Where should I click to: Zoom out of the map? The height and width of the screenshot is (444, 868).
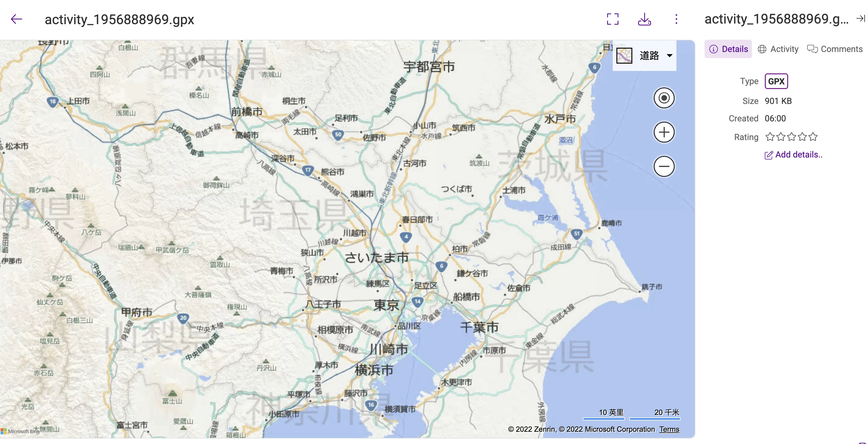coord(664,166)
